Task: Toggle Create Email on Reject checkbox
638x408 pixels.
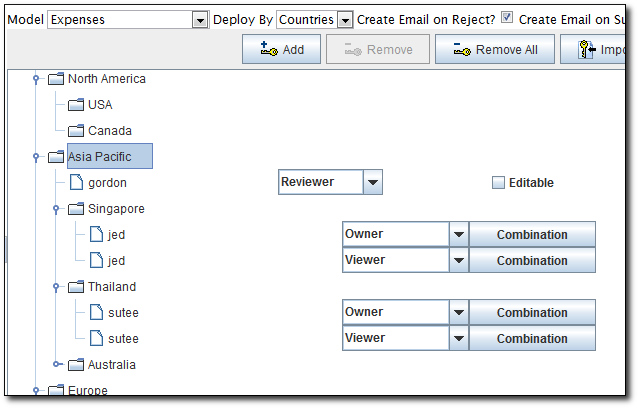Action: coord(507,19)
